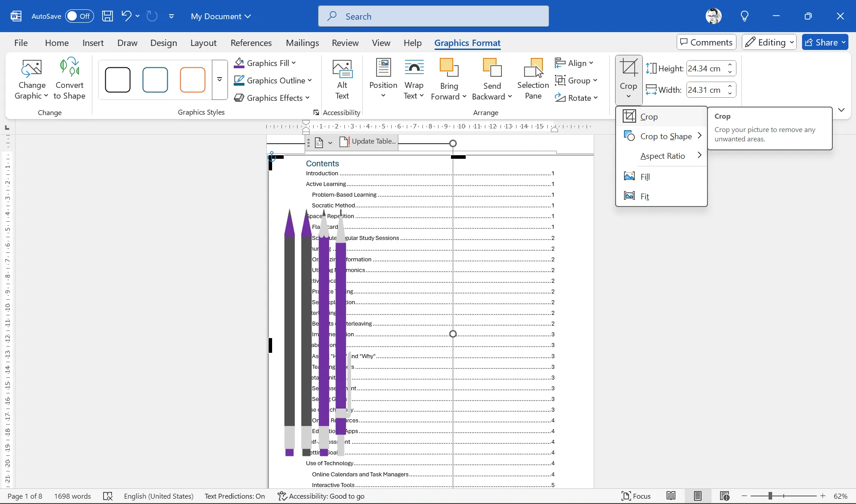Open the References ribbon tab
Image resolution: width=856 pixels, height=504 pixels.
pos(251,43)
